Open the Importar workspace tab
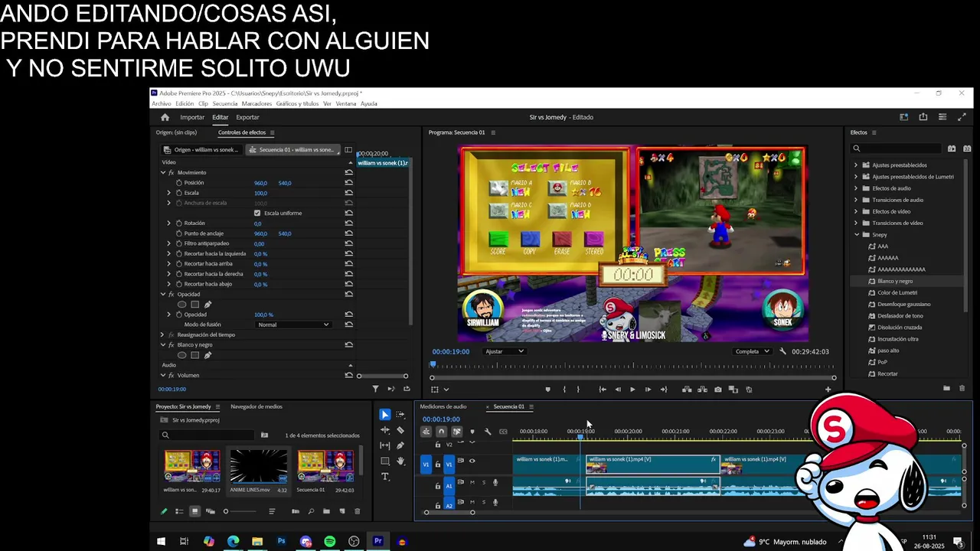980x551 pixels. point(192,117)
